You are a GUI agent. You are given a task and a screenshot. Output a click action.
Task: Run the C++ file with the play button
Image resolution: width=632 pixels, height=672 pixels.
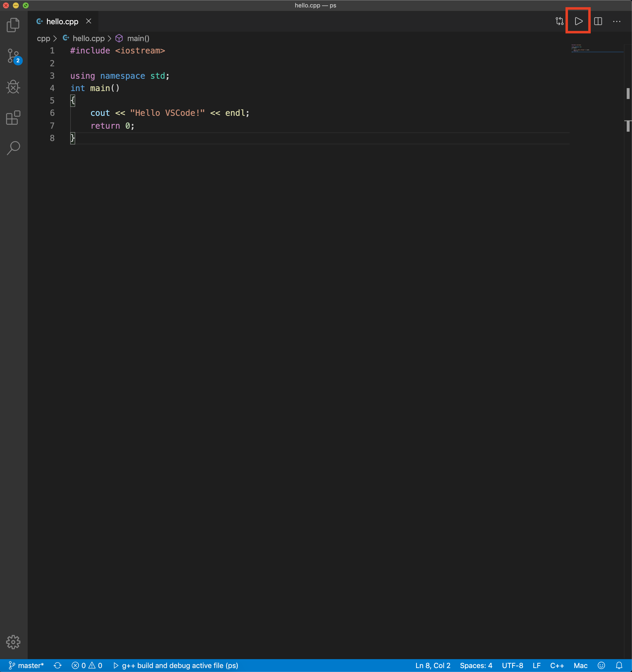578,21
